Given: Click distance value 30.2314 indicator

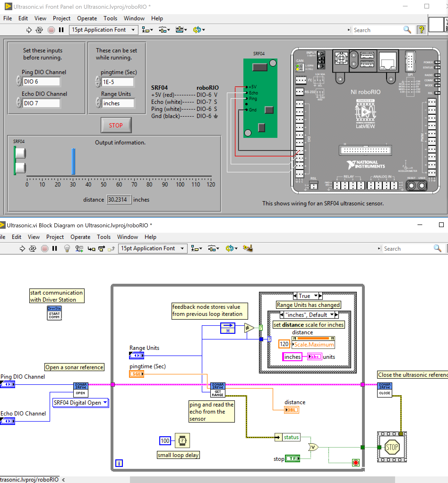Looking at the screenshot, I should (119, 199).
